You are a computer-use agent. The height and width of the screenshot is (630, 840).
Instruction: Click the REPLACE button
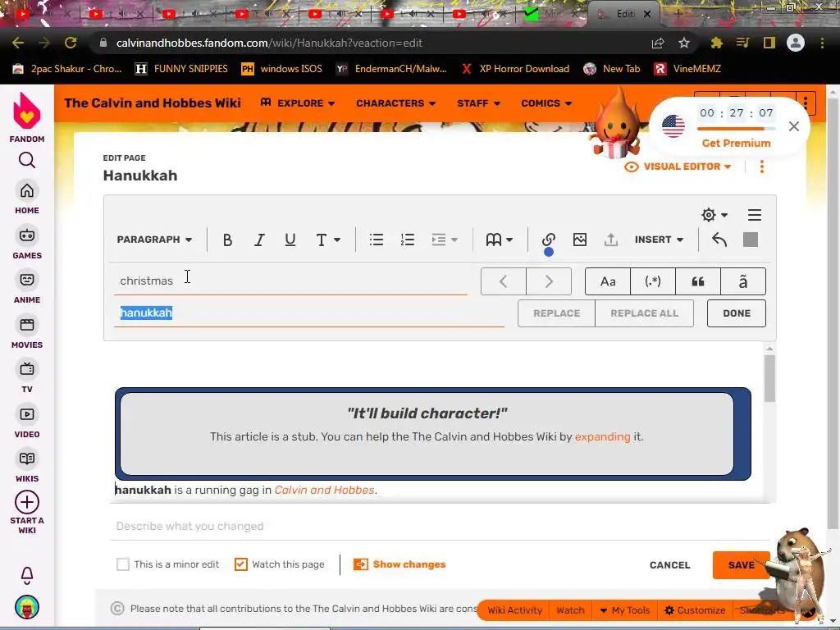tap(557, 313)
